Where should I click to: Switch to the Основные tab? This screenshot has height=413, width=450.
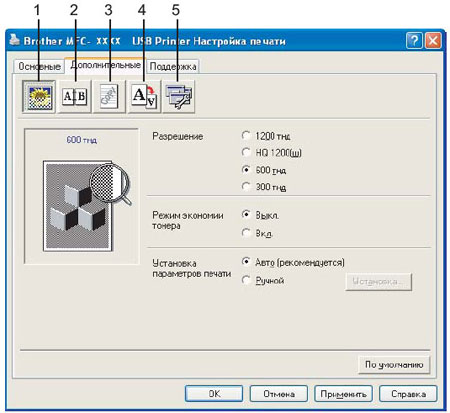tap(39, 66)
